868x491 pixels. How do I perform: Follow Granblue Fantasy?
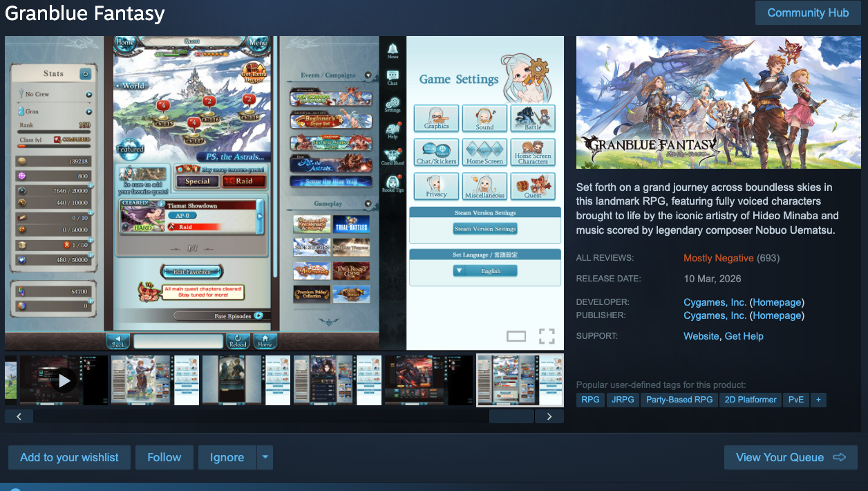[164, 457]
